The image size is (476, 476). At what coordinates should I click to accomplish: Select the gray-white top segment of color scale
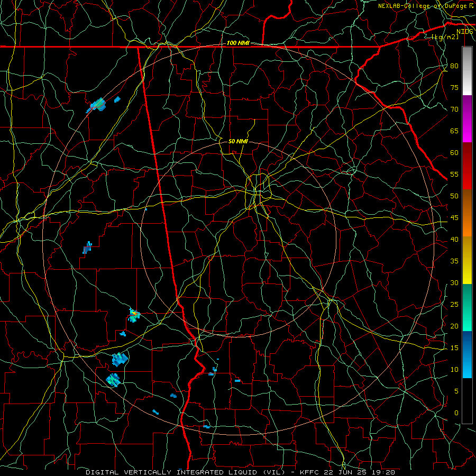(x=467, y=71)
